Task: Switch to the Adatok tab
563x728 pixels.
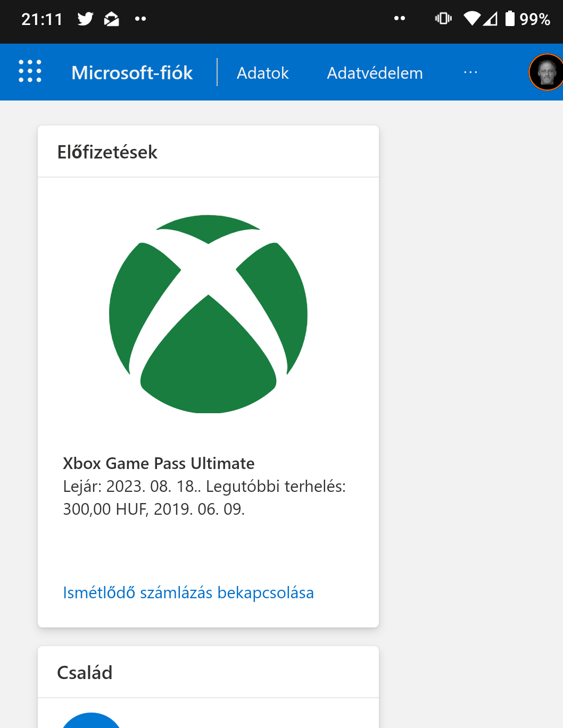Action: 263,73
